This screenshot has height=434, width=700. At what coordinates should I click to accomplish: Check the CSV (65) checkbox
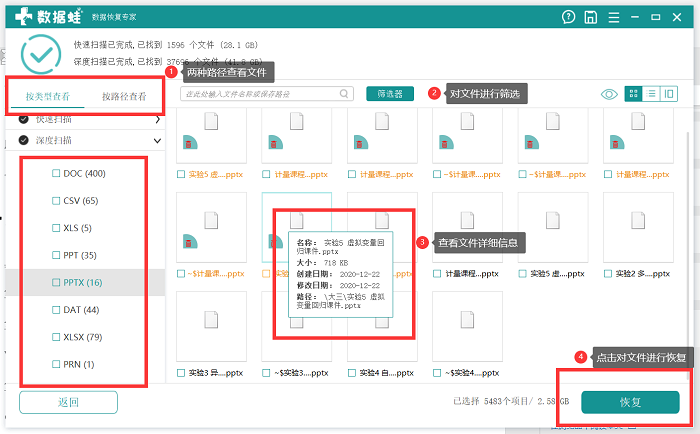56,200
